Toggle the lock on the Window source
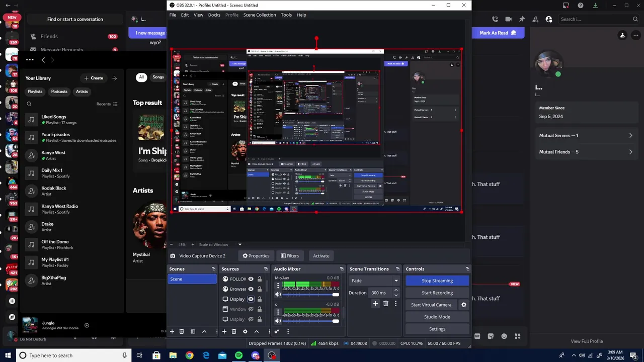This screenshot has width=644, height=362. pos(260,309)
